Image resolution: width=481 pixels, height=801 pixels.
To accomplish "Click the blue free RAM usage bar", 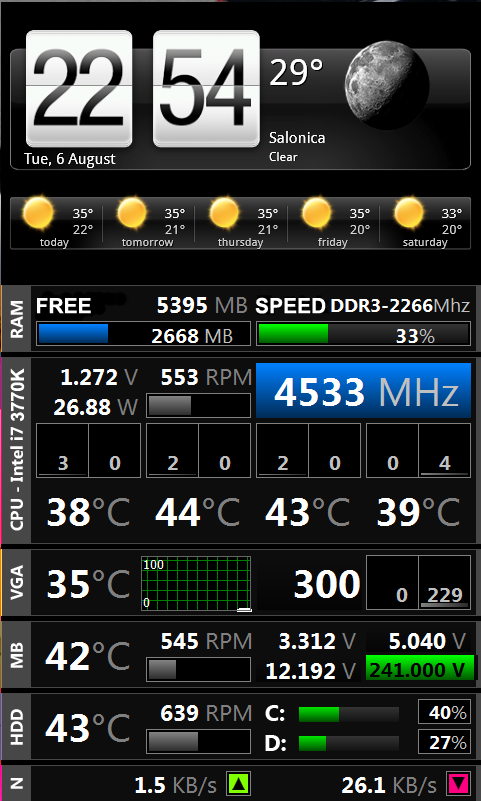I will point(143,334).
